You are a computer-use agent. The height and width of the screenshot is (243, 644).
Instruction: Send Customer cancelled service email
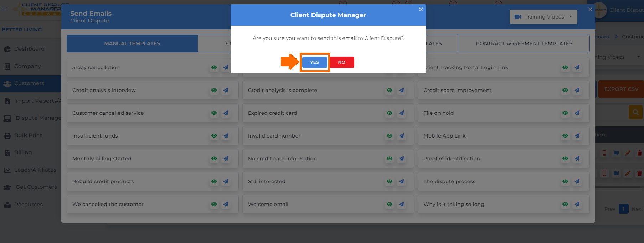tap(226, 113)
